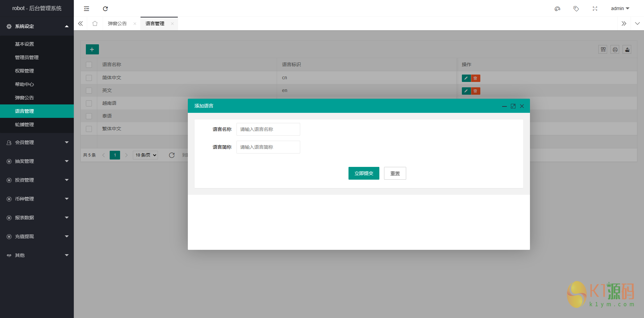The image size is (644, 318).
Task: Click the green add language plus button
Action: (92, 49)
